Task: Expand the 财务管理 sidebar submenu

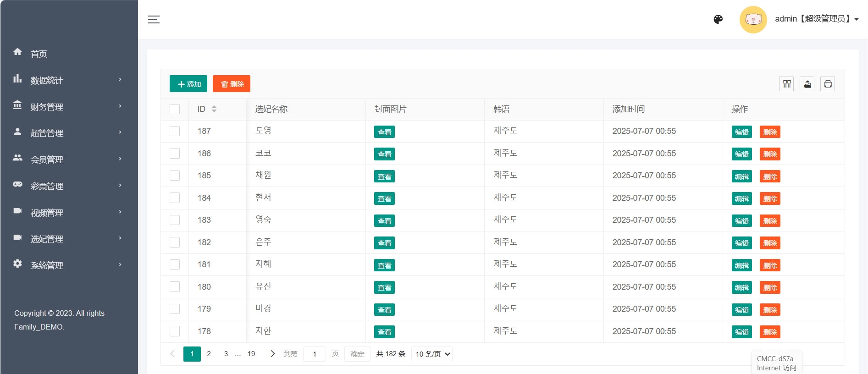Action: [68, 107]
